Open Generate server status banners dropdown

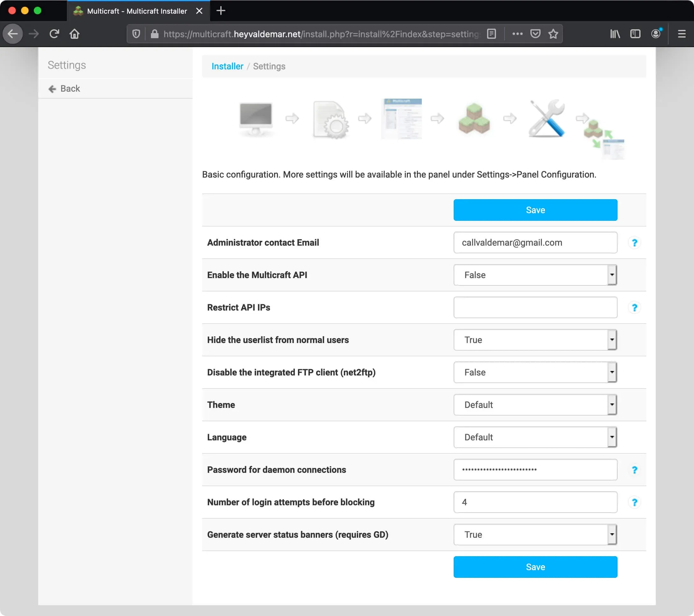click(x=535, y=535)
